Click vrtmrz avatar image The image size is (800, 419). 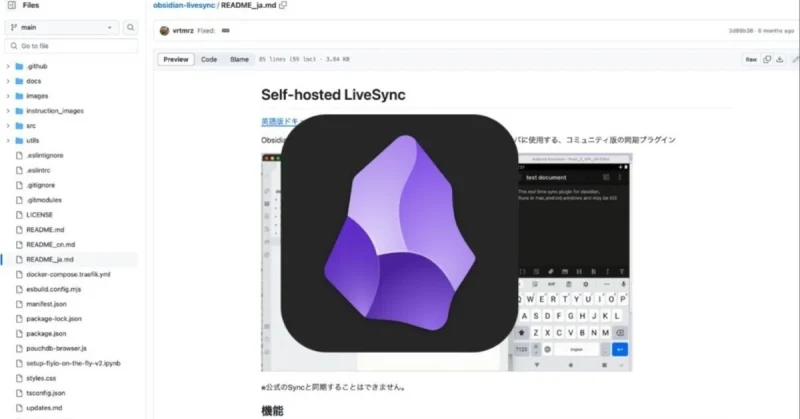pos(164,31)
